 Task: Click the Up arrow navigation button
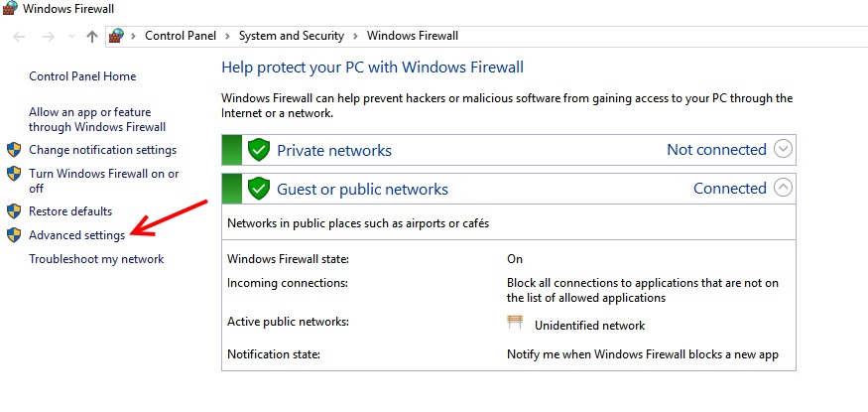(92, 36)
